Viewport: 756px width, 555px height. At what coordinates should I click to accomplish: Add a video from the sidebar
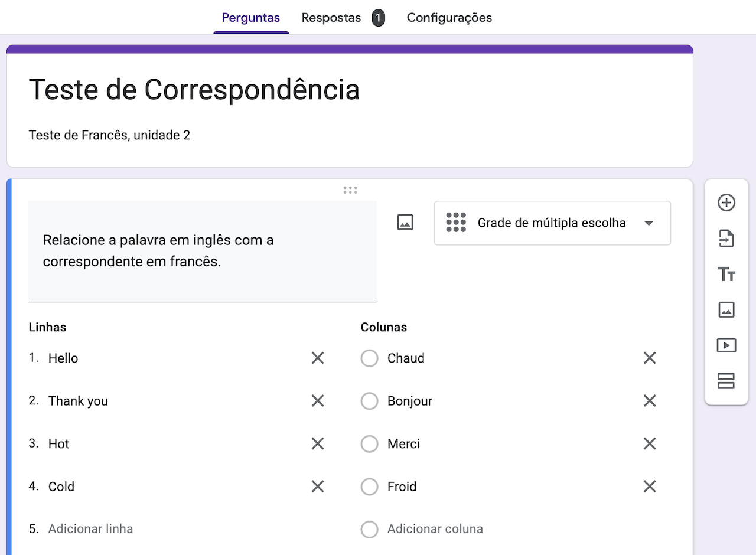pos(726,345)
